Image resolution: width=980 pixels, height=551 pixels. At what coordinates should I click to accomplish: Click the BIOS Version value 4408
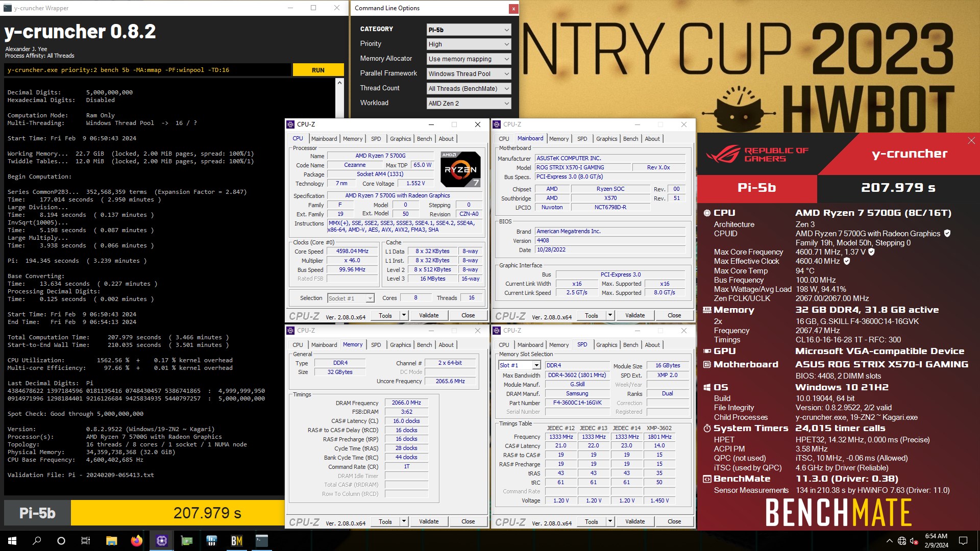pos(610,240)
